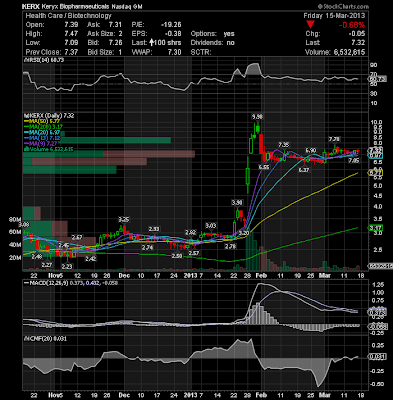Image resolution: width=393 pixels, height=400 pixels.
Task: Click the "7.78" price annotation
Action: click(x=334, y=139)
